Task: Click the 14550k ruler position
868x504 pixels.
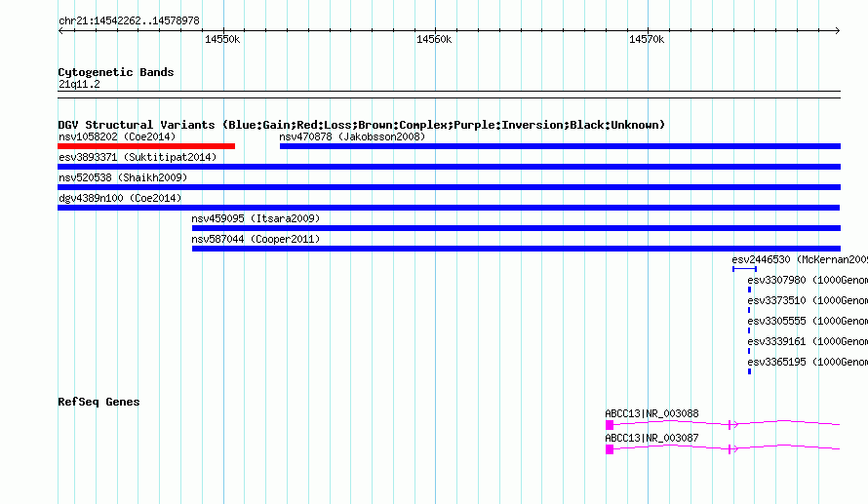Action: [222, 39]
